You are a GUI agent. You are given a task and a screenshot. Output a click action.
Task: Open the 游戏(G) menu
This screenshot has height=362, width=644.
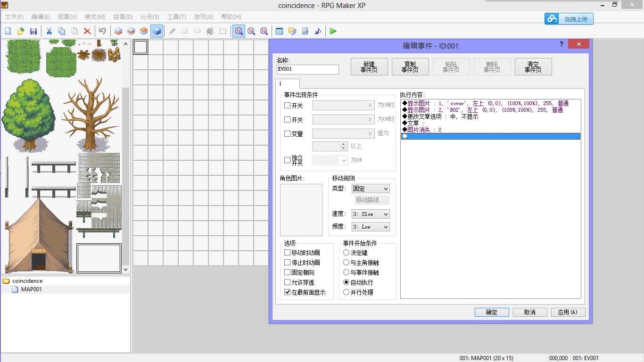pos(204,17)
